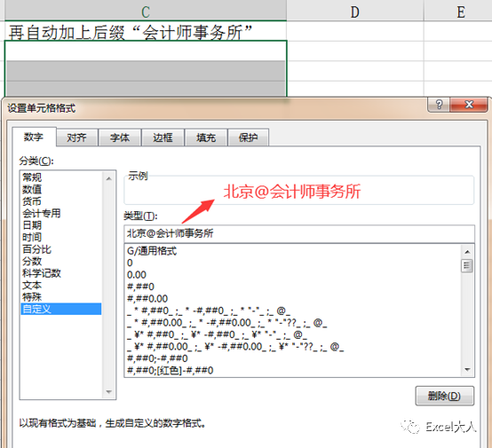
Task: Open the 边框 tab
Action: pyautogui.click(x=163, y=138)
